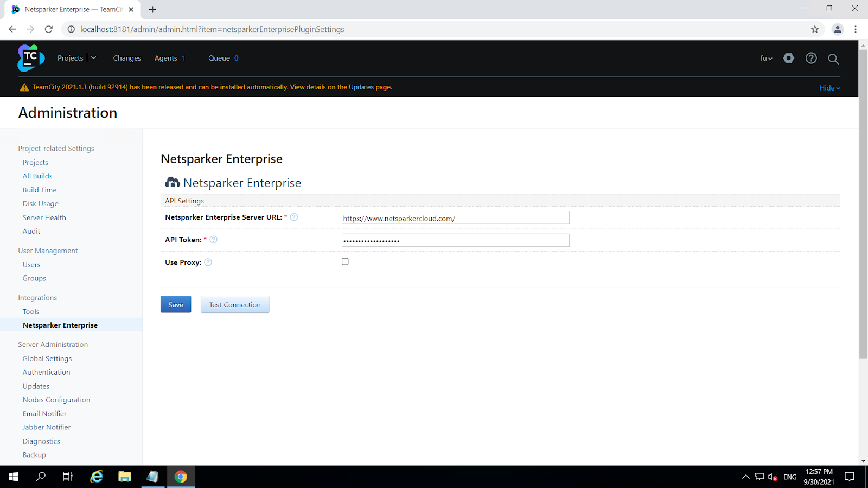Click the help icon beside Use Proxy
Viewport: 868px width, 488px height.
207,262
